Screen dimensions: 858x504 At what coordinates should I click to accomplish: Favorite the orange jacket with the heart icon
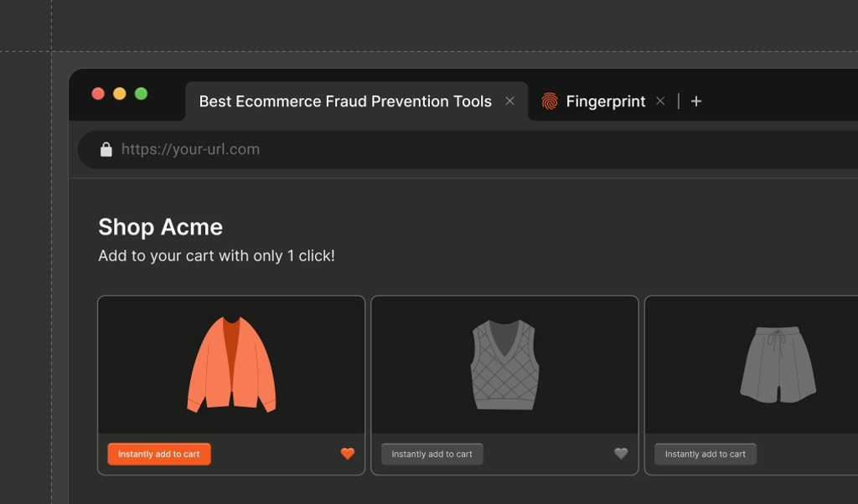pos(346,453)
